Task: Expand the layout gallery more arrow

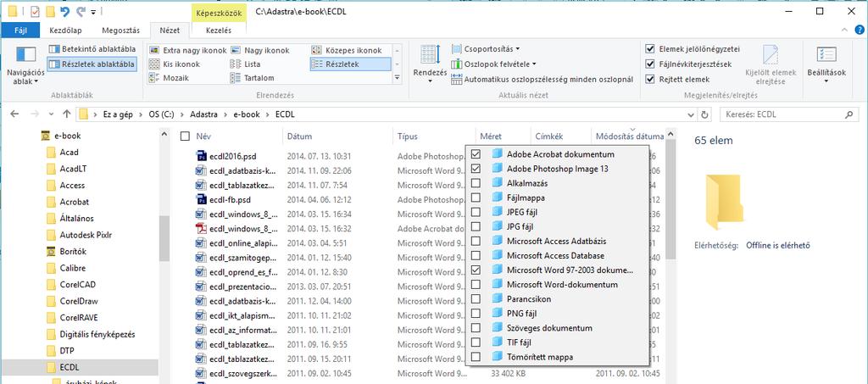Action: [397, 78]
